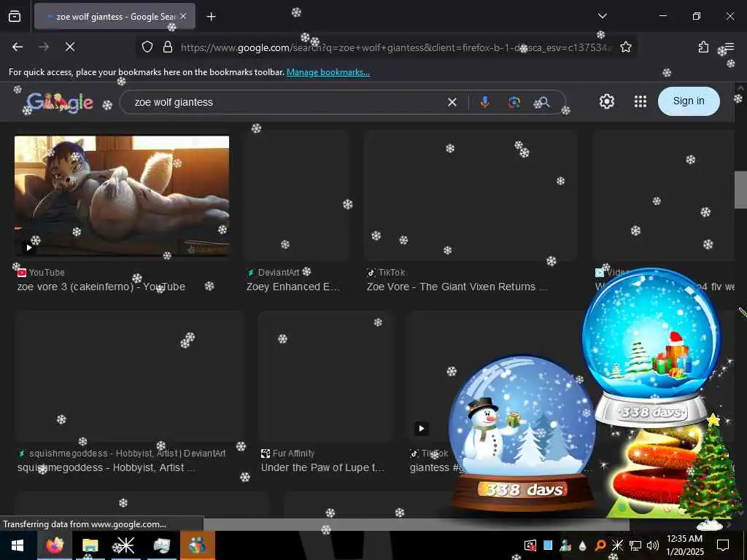Expand the list all tabs chevron
747x560 pixels.
pyautogui.click(x=602, y=16)
